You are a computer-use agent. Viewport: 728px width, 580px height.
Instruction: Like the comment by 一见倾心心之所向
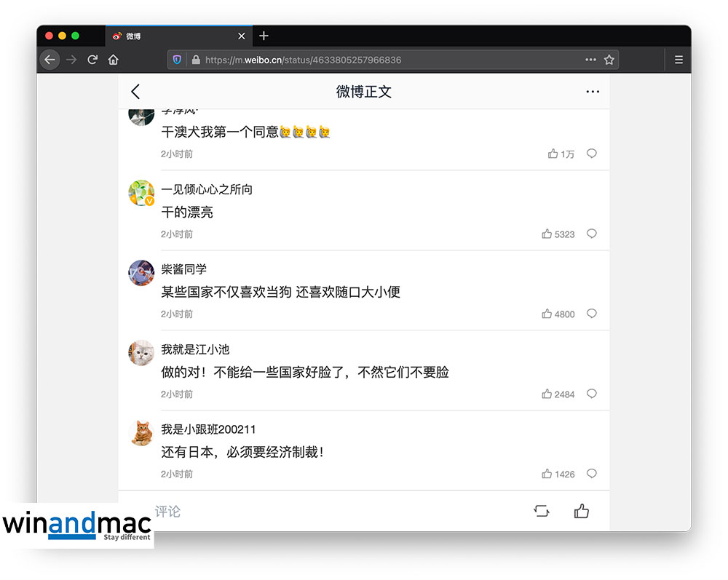547,234
